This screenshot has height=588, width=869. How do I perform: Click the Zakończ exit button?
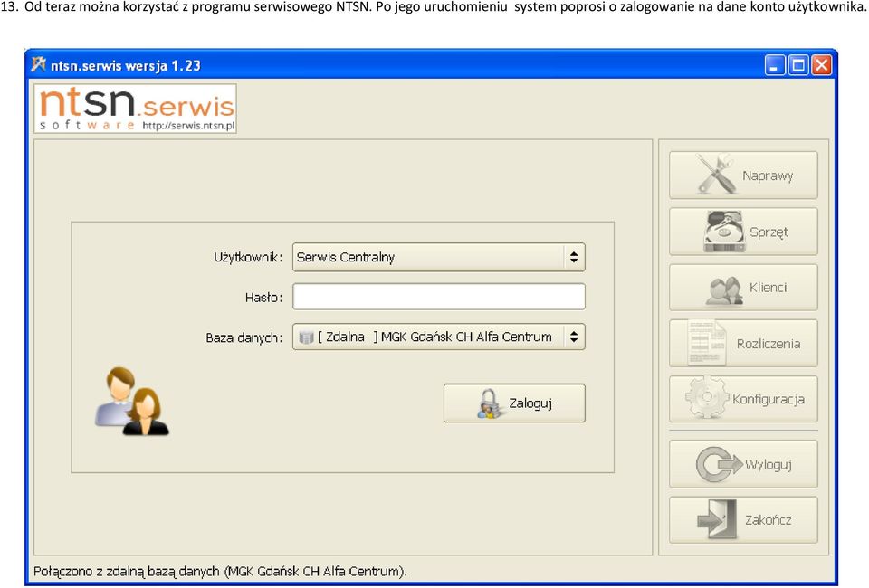pos(743,520)
